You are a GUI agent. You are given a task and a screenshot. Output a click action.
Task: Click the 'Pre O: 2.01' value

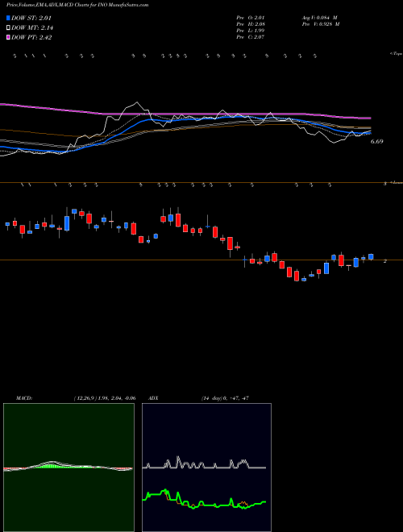click(251, 18)
